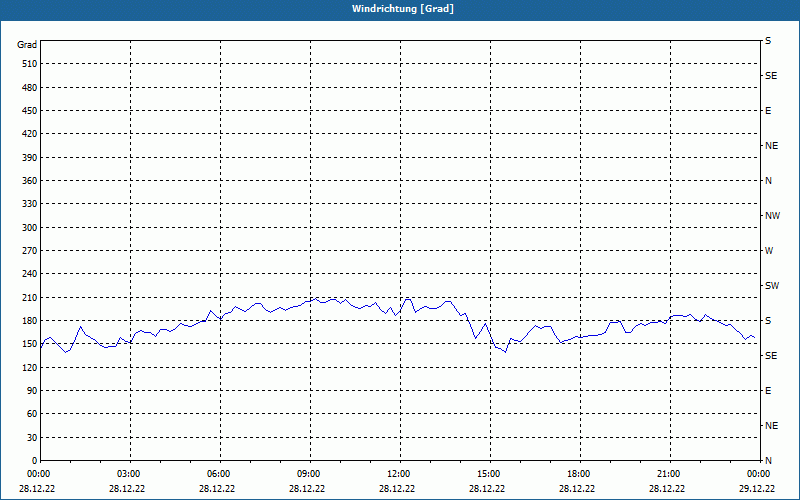800x500 pixels.
Task: Click the 270 degree axis label
Action: click(x=30, y=251)
